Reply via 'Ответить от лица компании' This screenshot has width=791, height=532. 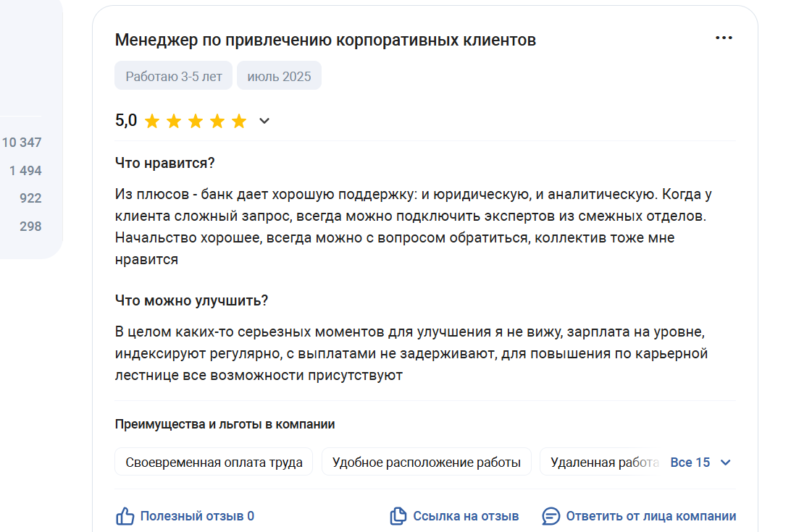[650, 516]
